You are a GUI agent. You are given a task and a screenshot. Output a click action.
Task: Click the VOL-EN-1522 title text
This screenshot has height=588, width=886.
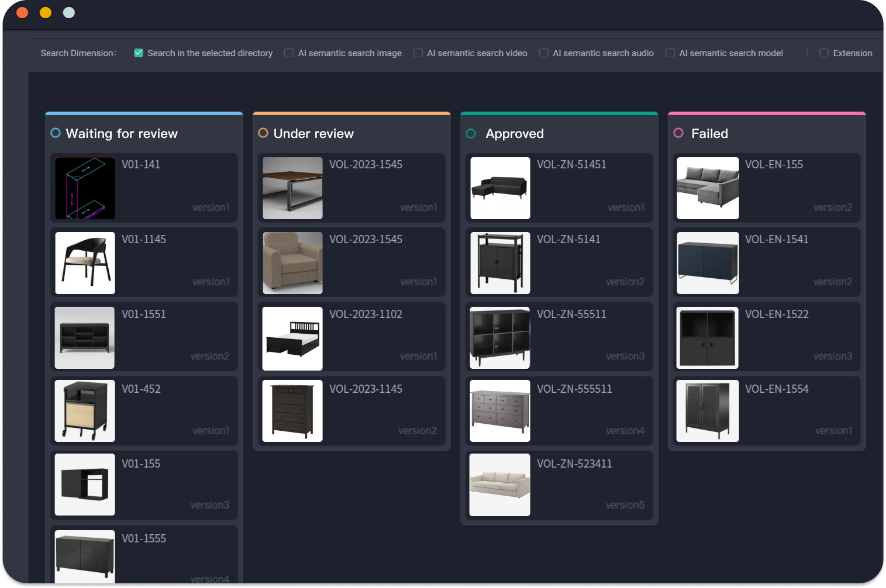[x=777, y=314]
